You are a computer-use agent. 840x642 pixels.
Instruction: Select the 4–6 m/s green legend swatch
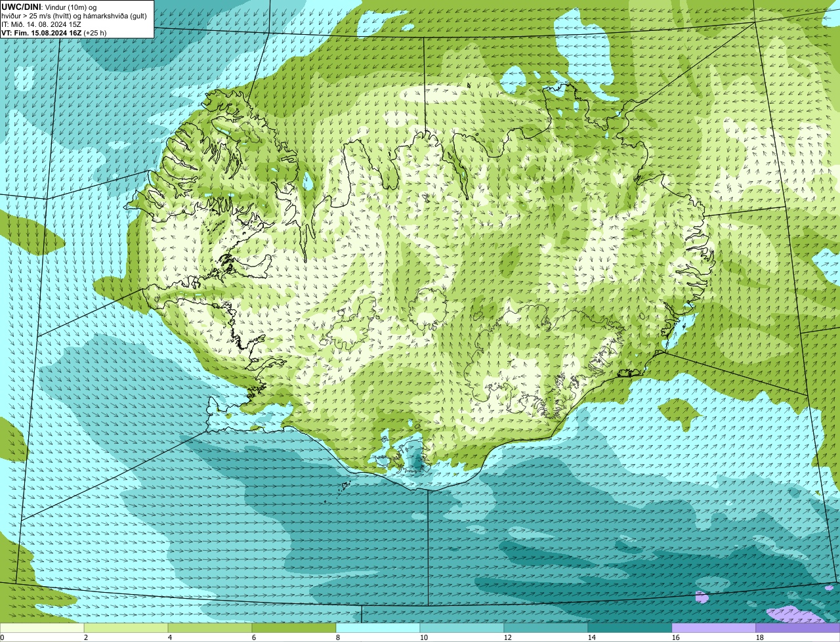pyautogui.click(x=210, y=628)
